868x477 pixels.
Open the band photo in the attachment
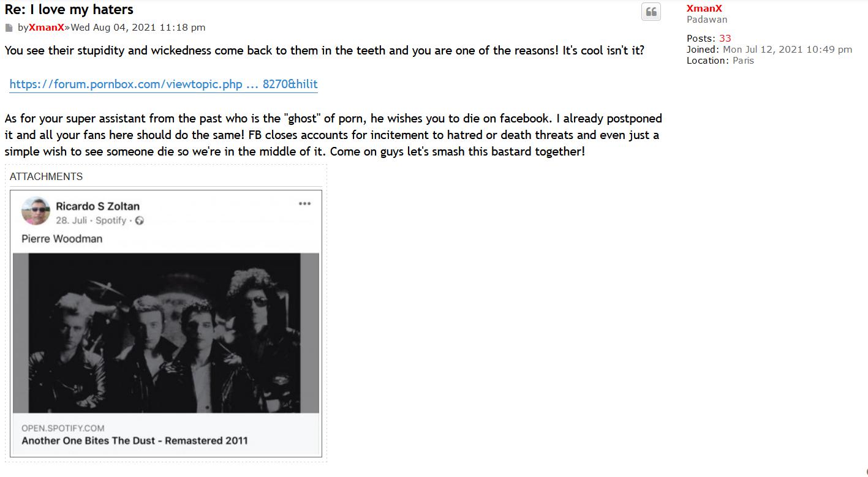pos(165,332)
